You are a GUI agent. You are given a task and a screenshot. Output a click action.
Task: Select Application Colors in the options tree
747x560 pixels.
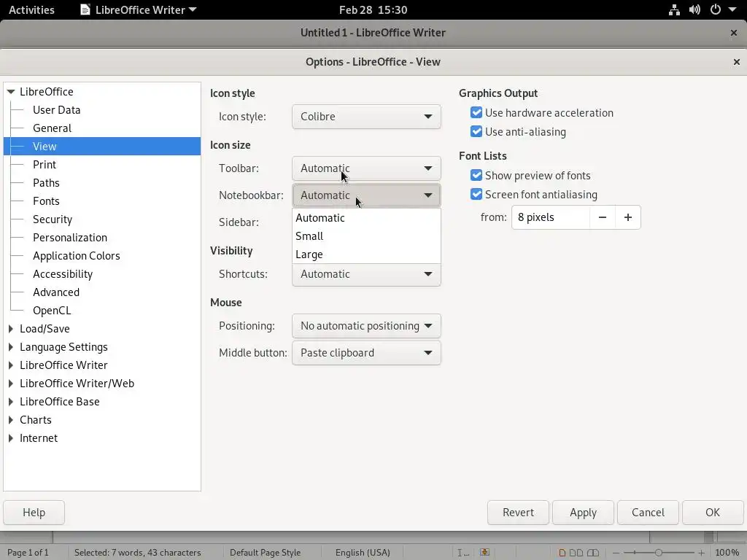pyautogui.click(x=76, y=256)
